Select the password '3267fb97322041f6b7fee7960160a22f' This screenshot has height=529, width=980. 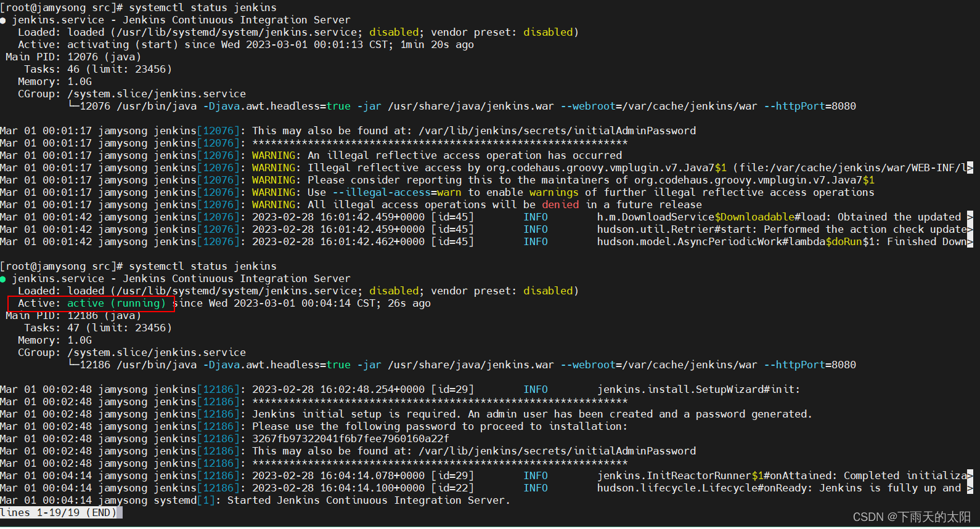tap(351, 439)
